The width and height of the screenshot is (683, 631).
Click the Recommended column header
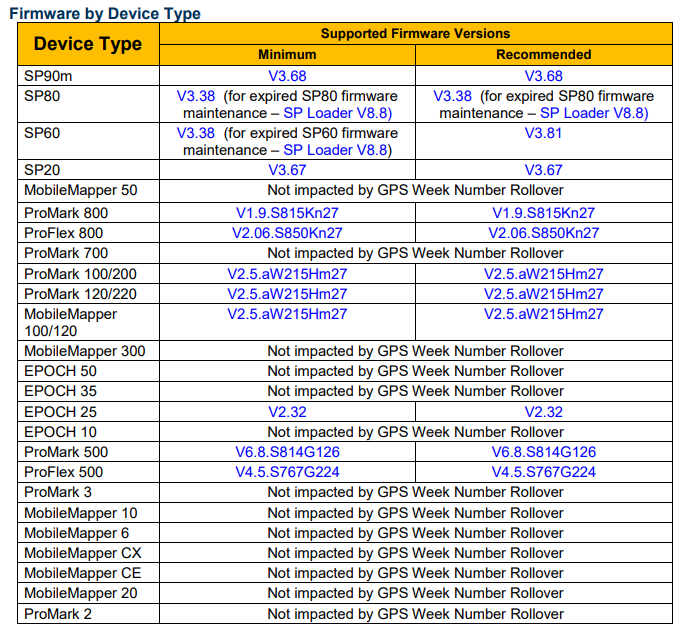543,55
